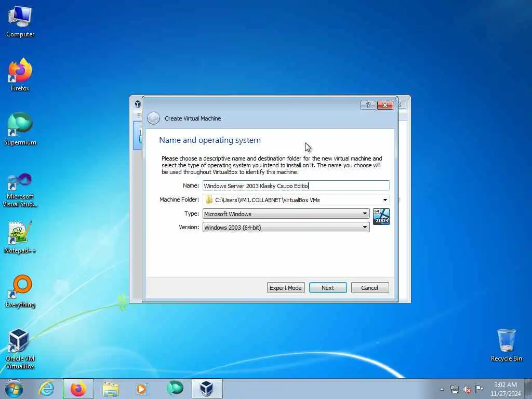Expand the Machine Folder dropdown arrow
The width and height of the screenshot is (532, 399).
[x=385, y=200]
